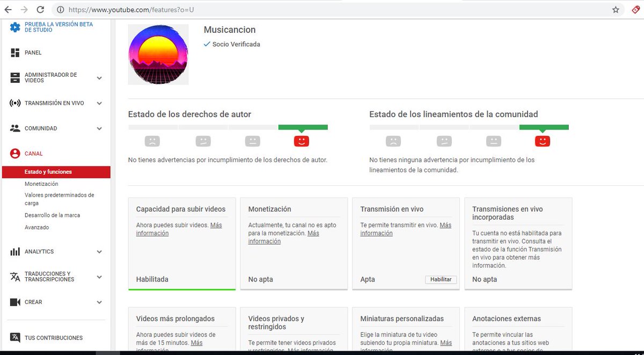Bookmark the page with the star icon
The height and width of the screenshot is (355, 644).
(x=616, y=10)
